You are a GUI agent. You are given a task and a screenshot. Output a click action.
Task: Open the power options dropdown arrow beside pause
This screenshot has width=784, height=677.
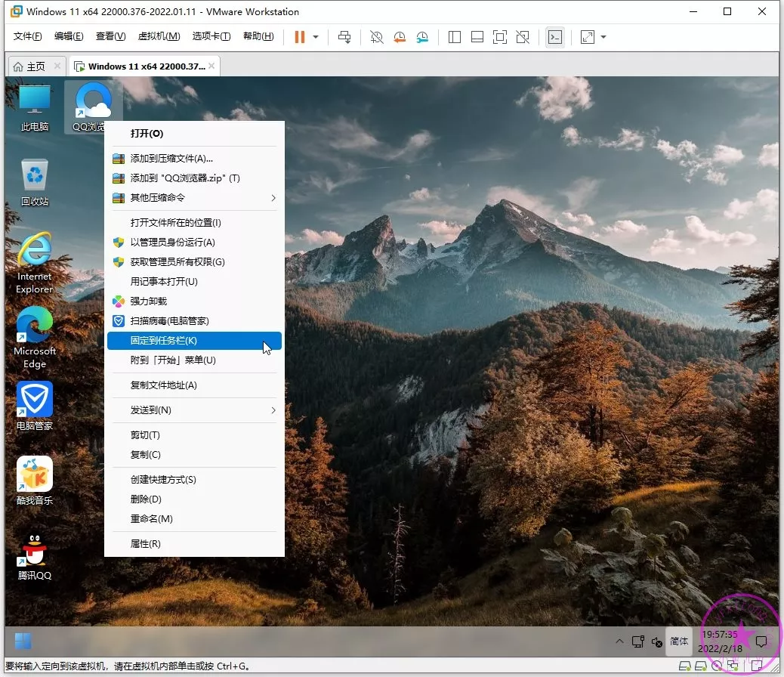pyautogui.click(x=316, y=37)
